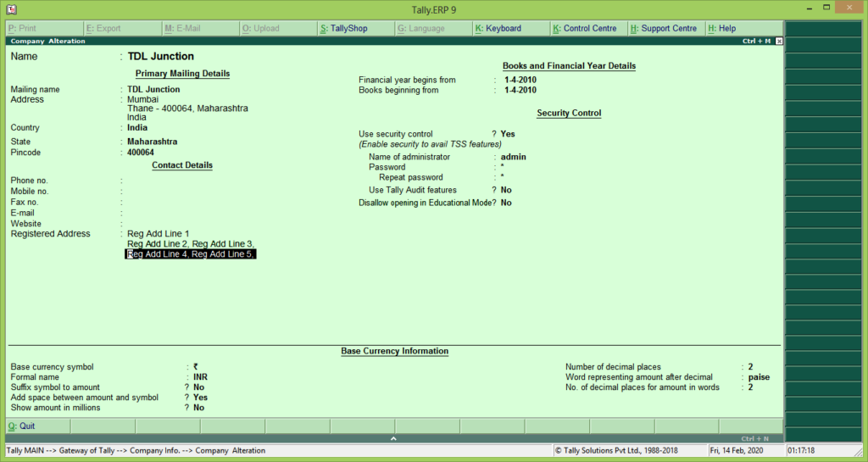Edit Name of administrator admin field
The height and width of the screenshot is (462, 868).
(x=513, y=157)
